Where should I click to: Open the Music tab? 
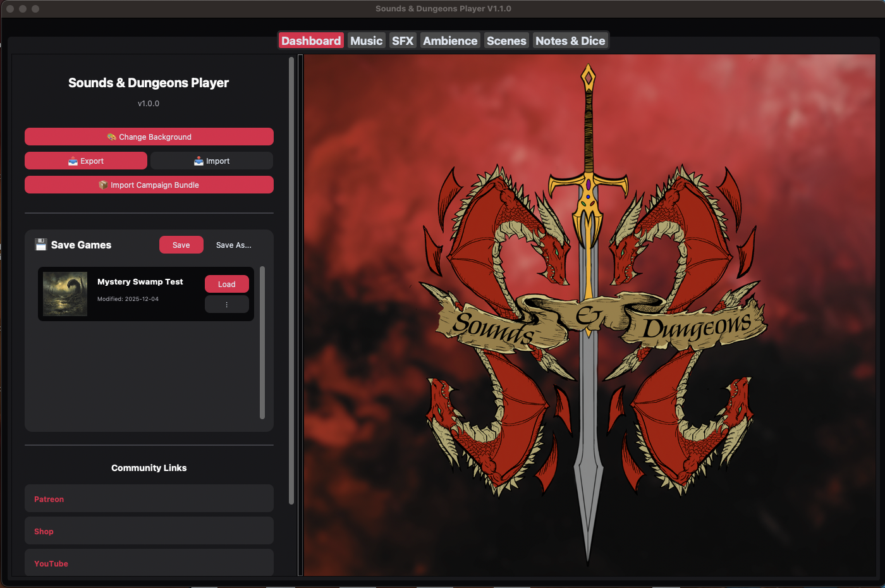(x=367, y=40)
